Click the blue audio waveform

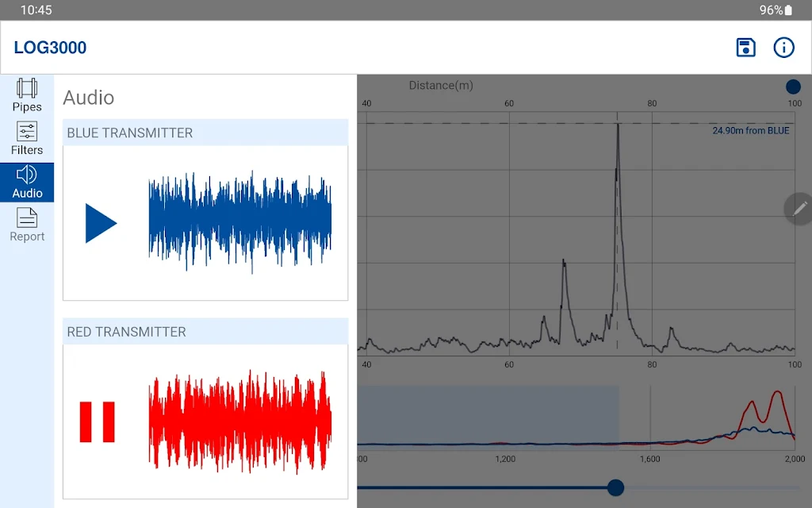[239, 223]
